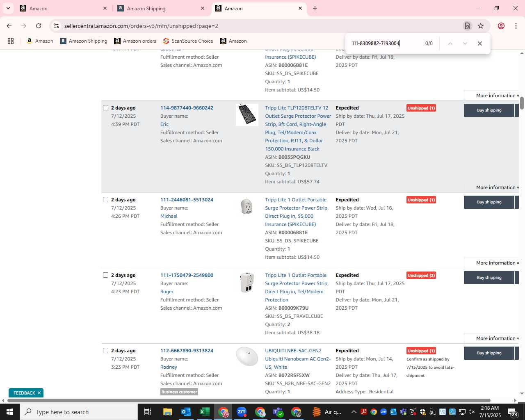Open Tripp Lite TLP1208TELTV product link
525x420 pixels.
298,128
